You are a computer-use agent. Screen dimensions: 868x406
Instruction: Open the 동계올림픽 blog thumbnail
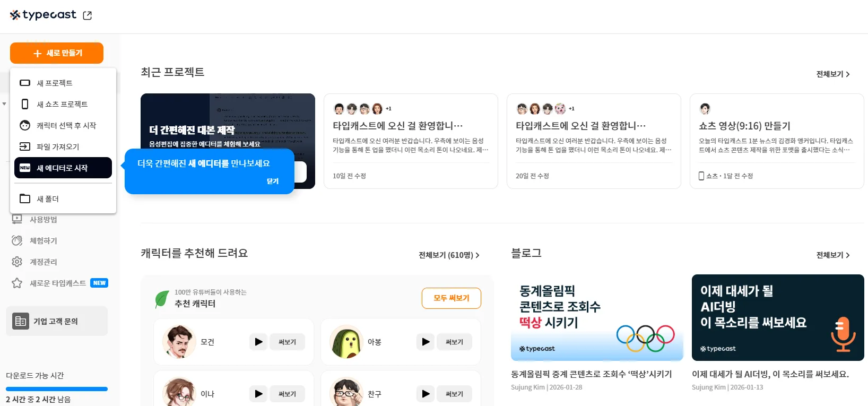597,317
